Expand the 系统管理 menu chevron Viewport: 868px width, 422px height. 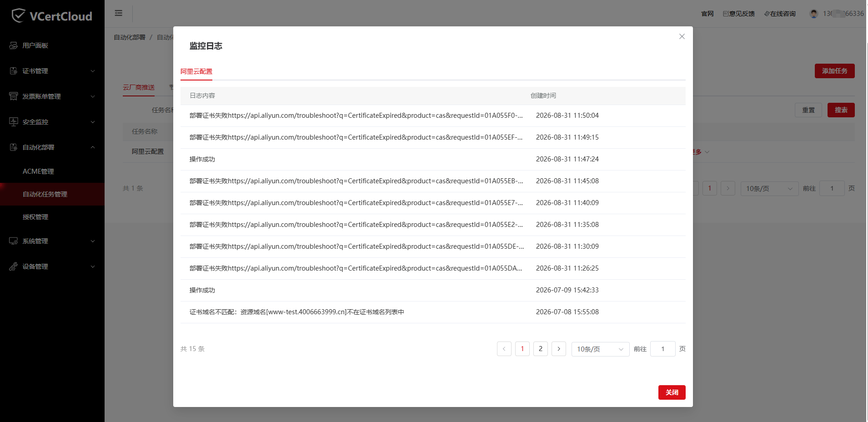[x=93, y=241]
